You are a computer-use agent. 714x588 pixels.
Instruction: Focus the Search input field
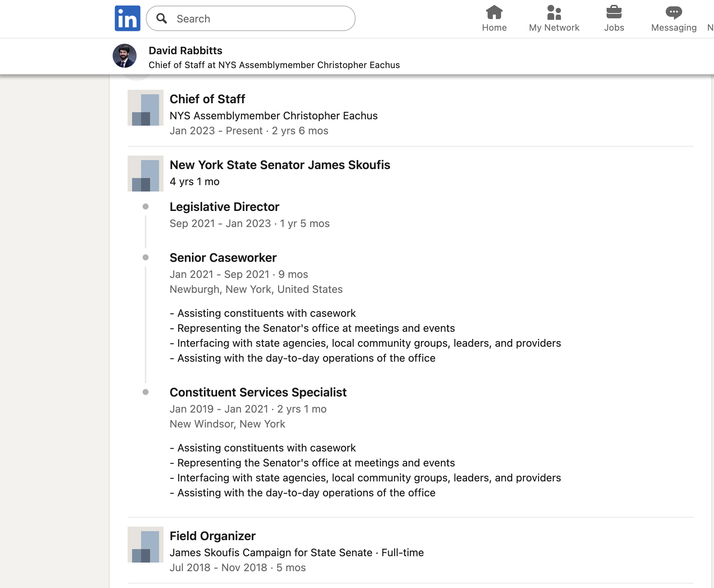pyautogui.click(x=251, y=18)
